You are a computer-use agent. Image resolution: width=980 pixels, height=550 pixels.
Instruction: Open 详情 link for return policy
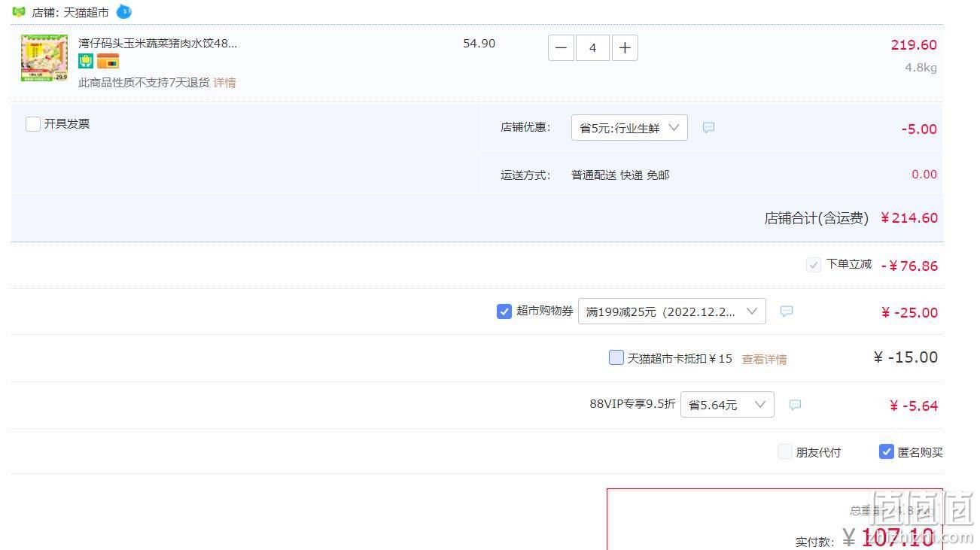point(225,83)
